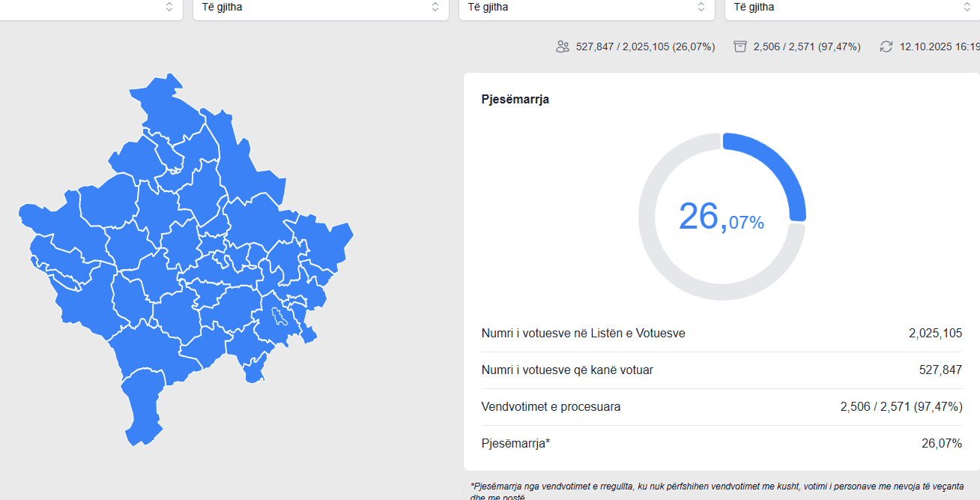This screenshot has height=500, width=980.
Task: Select the 2,506 / 2,571 polling stations statistic
Action: [806, 46]
